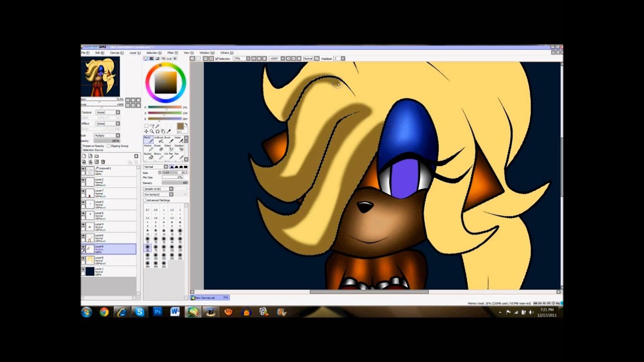Select the Water tool
The image size is (644, 362).
[x=179, y=140]
